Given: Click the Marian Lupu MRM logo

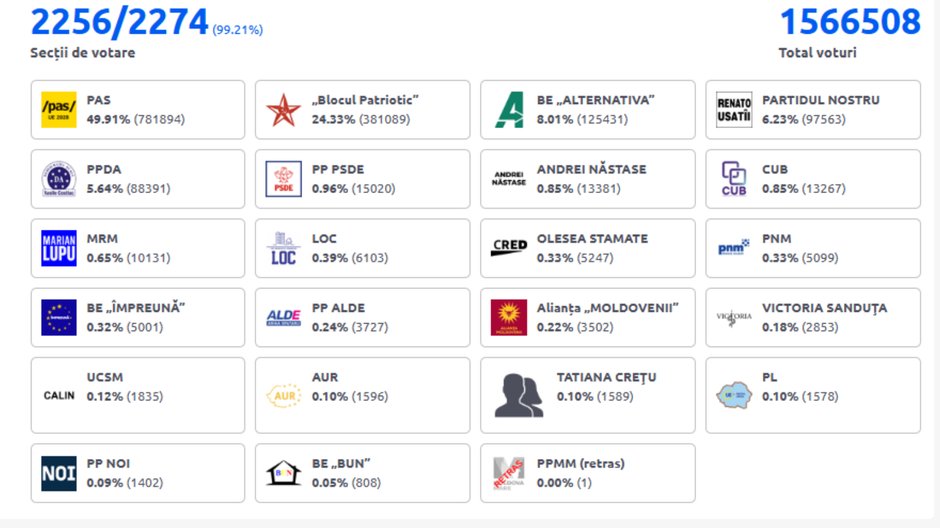Looking at the screenshot, I should click(59, 248).
